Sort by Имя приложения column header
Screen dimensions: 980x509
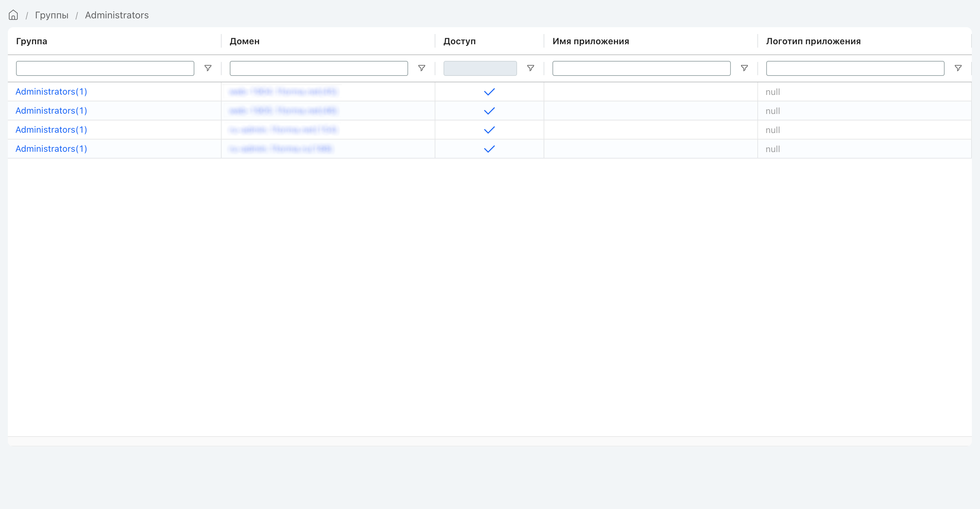591,41
